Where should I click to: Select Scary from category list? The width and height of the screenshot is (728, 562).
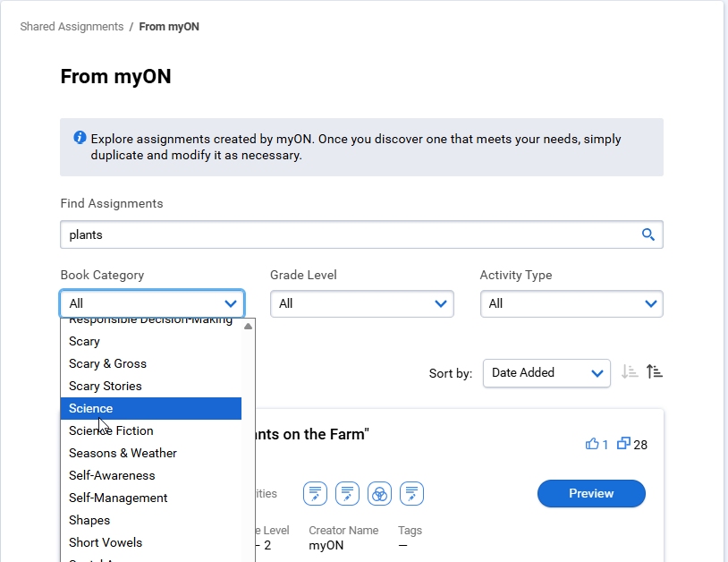(x=151, y=341)
